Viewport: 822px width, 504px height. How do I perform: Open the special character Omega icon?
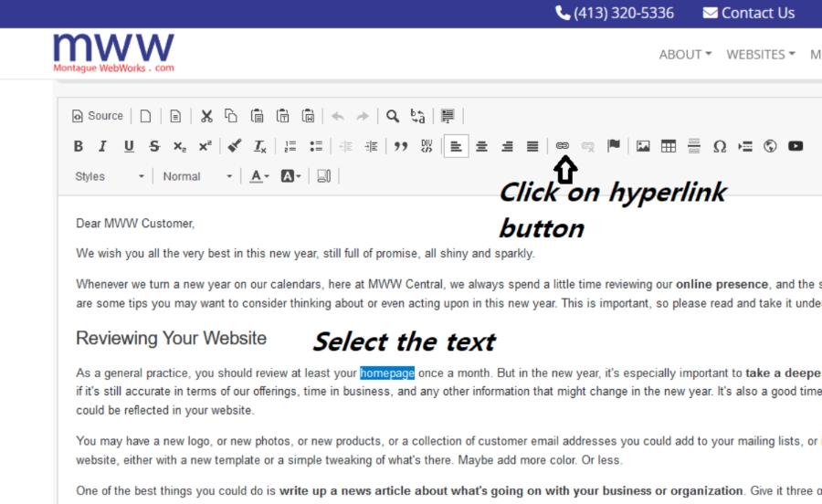click(720, 146)
